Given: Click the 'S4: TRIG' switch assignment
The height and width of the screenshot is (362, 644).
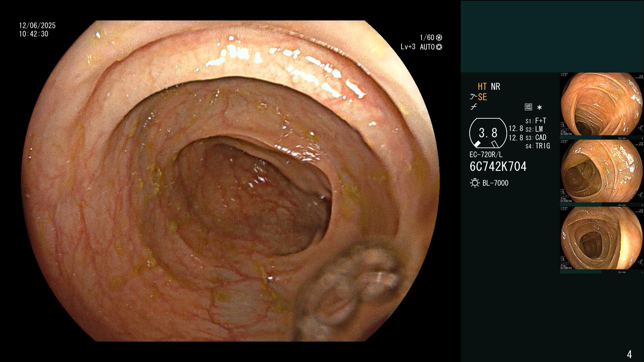Looking at the screenshot, I should (x=538, y=146).
